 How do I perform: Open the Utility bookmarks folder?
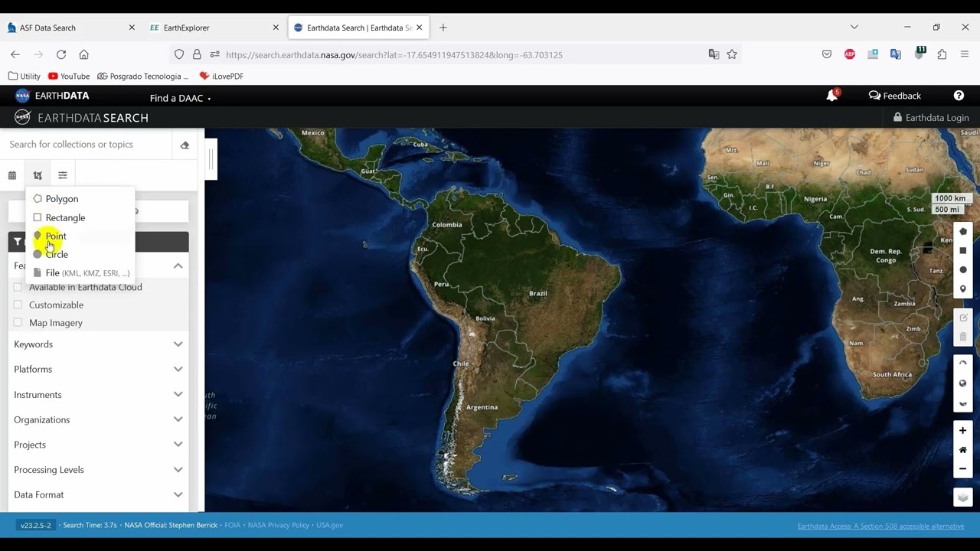(24, 77)
